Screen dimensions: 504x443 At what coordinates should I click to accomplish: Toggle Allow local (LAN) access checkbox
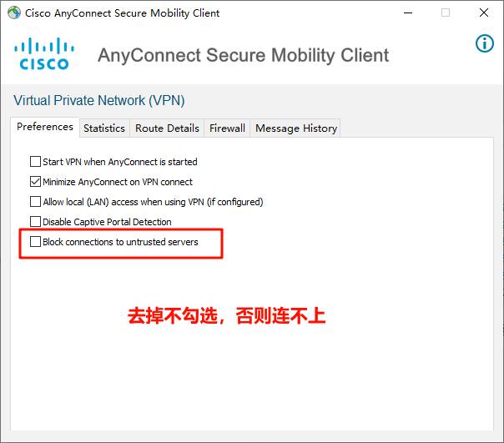click(35, 202)
